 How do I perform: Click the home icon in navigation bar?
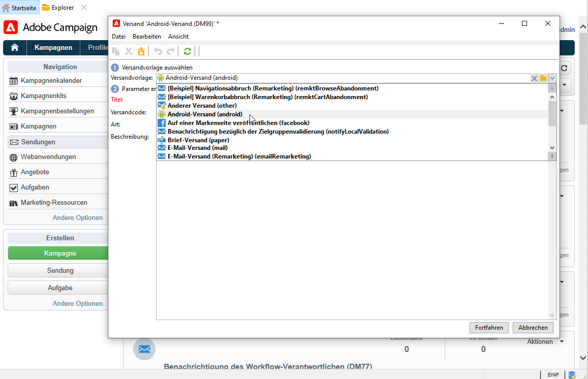pos(15,48)
